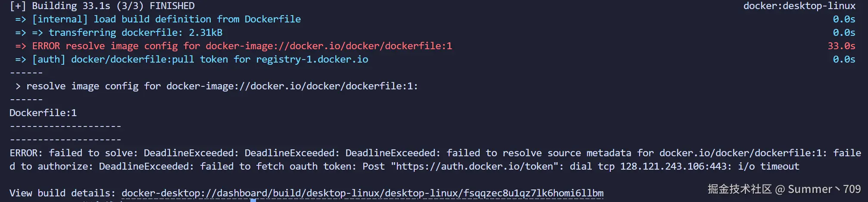Click the 0.0s time on the auth line

coord(843,59)
